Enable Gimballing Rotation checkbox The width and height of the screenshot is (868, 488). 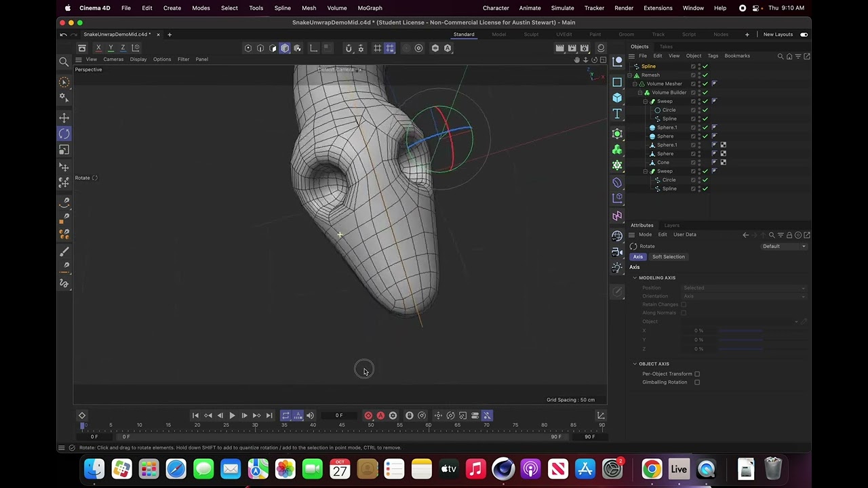[x=697, y=382]
